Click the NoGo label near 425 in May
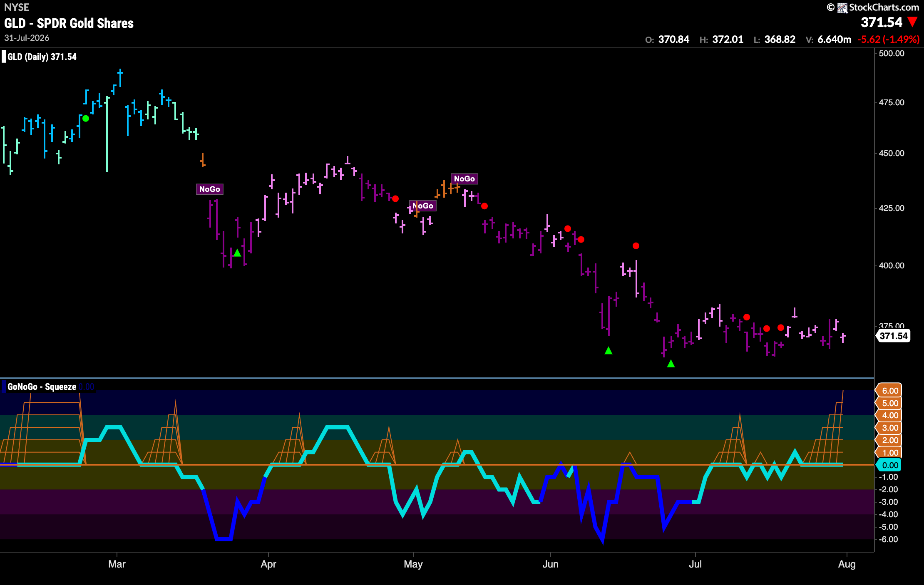The height and width of the screenshot is (585, 924). [423, 206]
